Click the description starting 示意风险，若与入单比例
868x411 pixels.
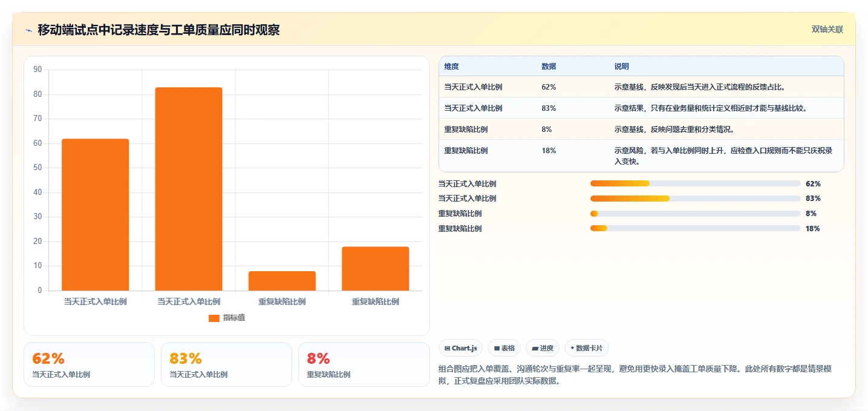click(723, 156)
